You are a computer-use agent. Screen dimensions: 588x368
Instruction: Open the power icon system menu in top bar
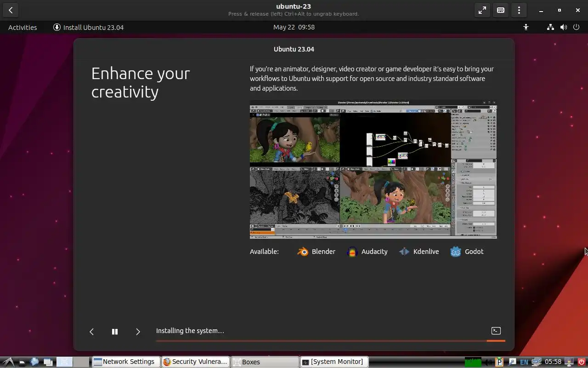pos(577,27)
